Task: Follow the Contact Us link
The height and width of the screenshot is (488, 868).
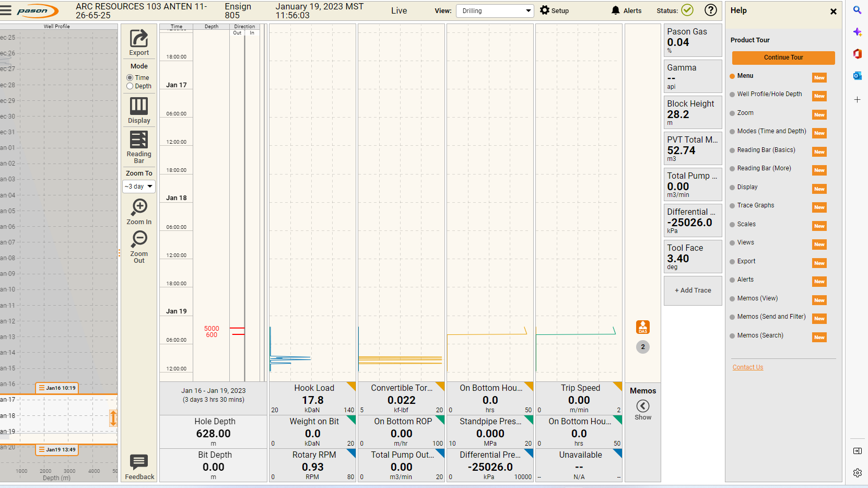Action: (x=747, y=367)
